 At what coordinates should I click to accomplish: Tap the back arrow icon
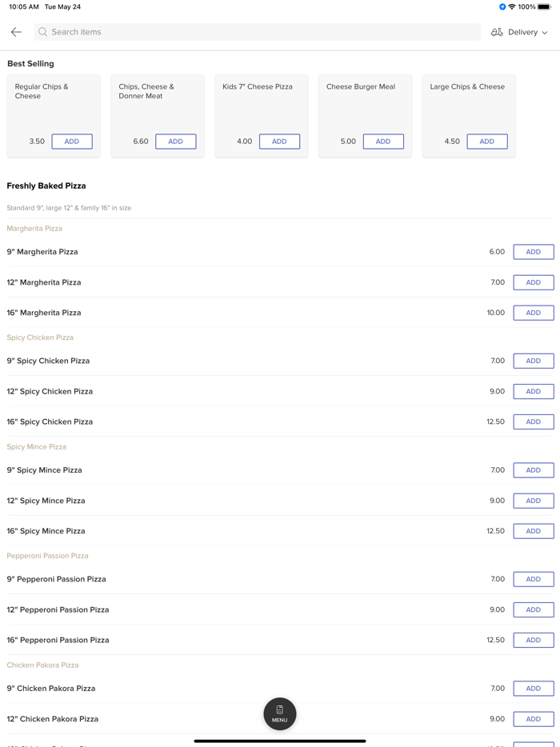pyautogui.click(x=16, y=32)
